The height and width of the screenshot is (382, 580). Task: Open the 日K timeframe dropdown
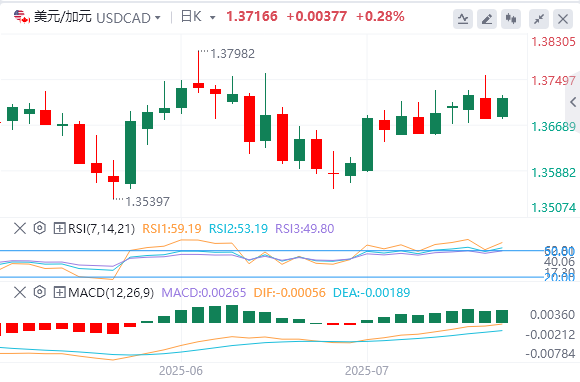tap(212, 17)
